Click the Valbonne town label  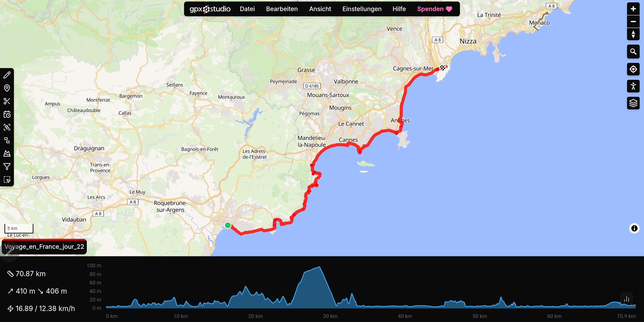pos(346,82)
